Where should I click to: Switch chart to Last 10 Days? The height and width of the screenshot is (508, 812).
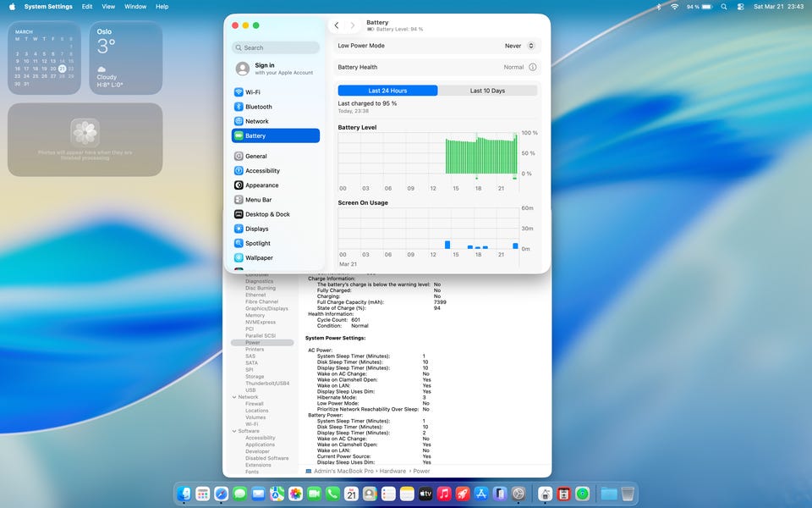pos(487,91)
